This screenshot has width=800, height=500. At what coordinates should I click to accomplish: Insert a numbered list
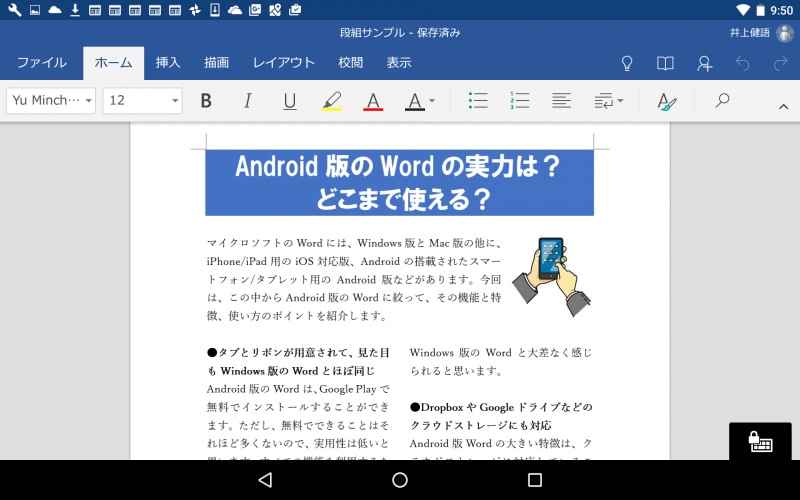[x=520, y=101]
